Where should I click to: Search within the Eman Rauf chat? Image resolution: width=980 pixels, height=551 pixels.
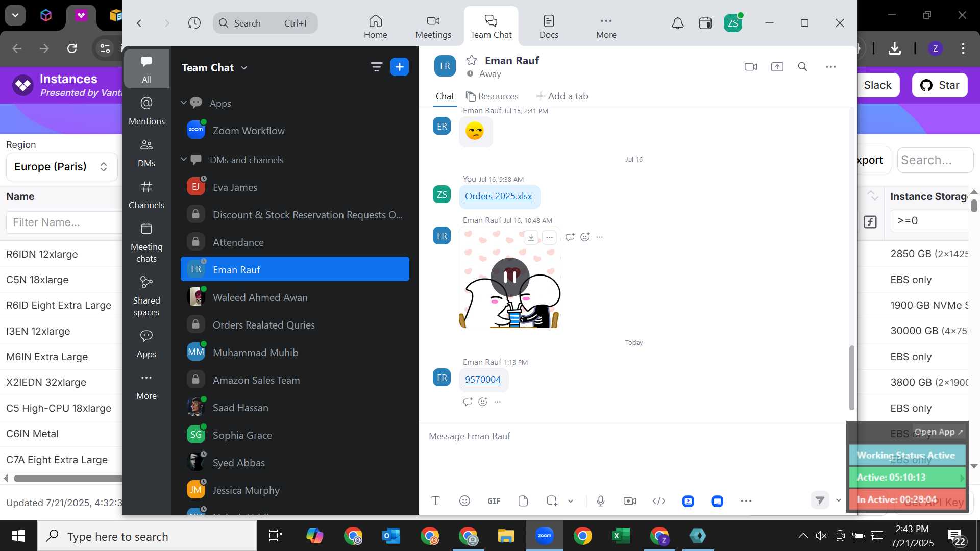coord(802,67)
